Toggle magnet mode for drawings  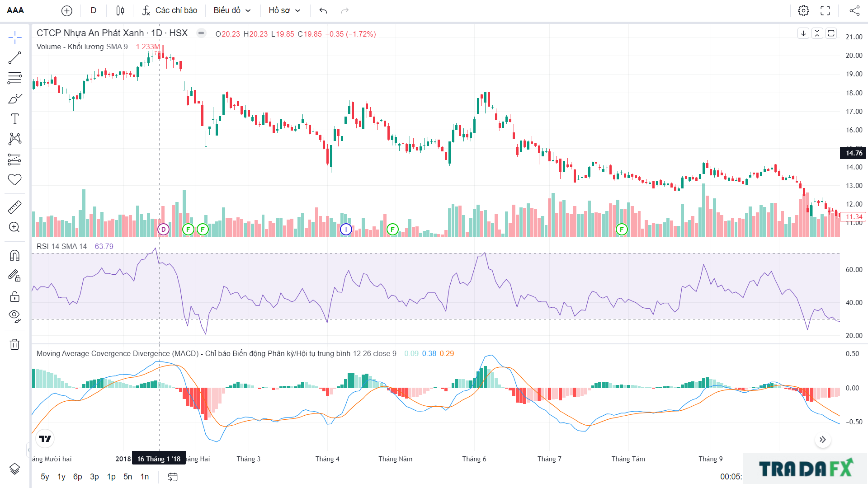[15, 255]
